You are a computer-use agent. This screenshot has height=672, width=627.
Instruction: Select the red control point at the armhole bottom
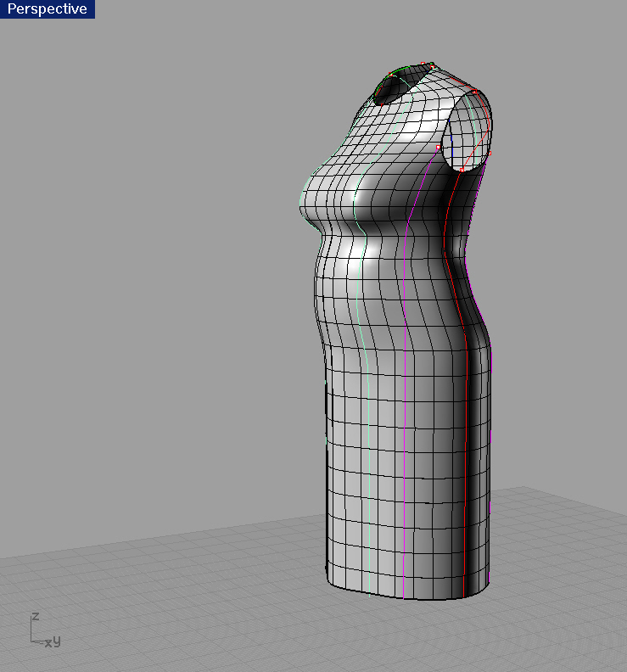[x=462, y=171]
